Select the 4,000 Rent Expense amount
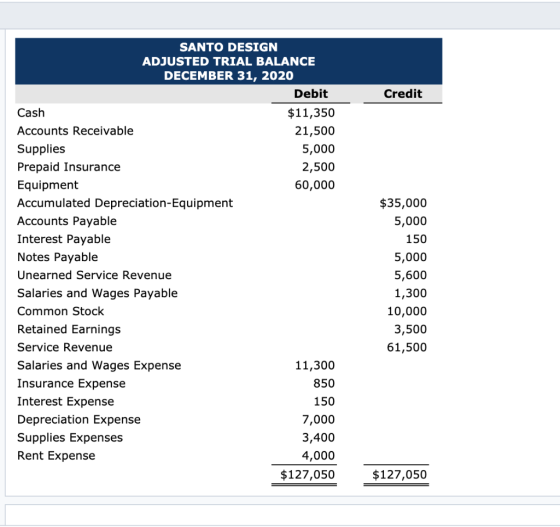The height and width of the screenshot is (527, 560). pos(318,456)
